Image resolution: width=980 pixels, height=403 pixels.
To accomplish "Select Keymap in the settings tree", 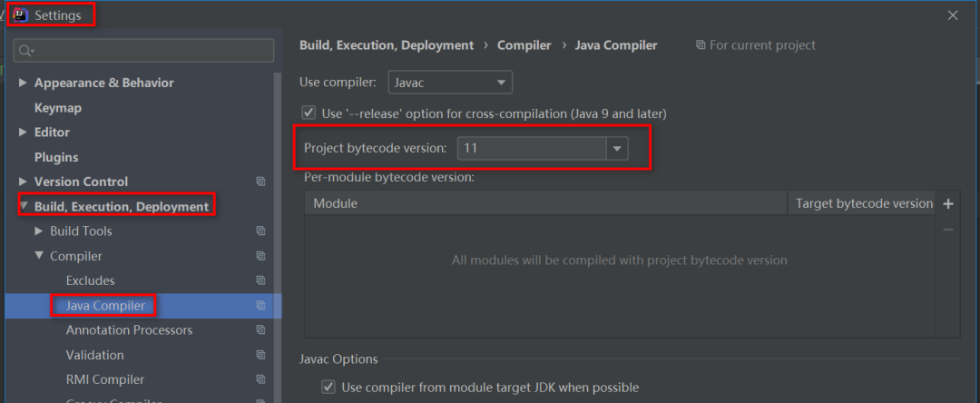I will [58, 108].
